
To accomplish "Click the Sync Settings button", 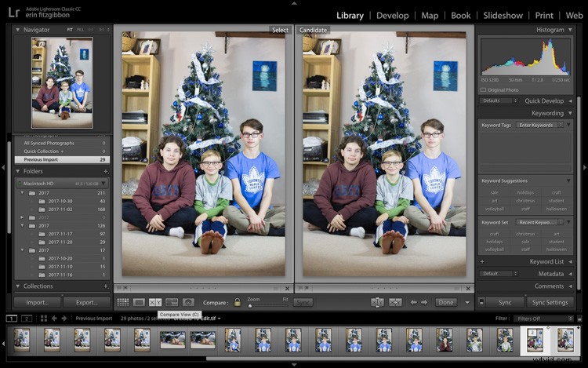I will [x=550, y=302].
